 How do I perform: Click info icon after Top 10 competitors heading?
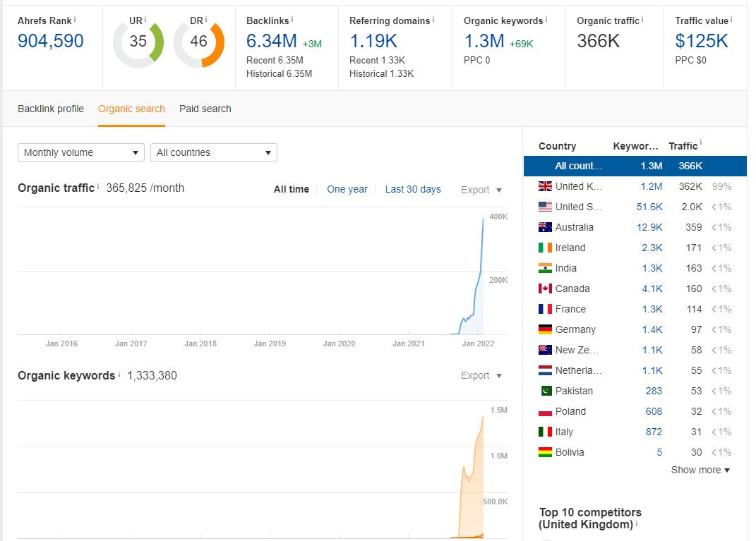point(637,523)
